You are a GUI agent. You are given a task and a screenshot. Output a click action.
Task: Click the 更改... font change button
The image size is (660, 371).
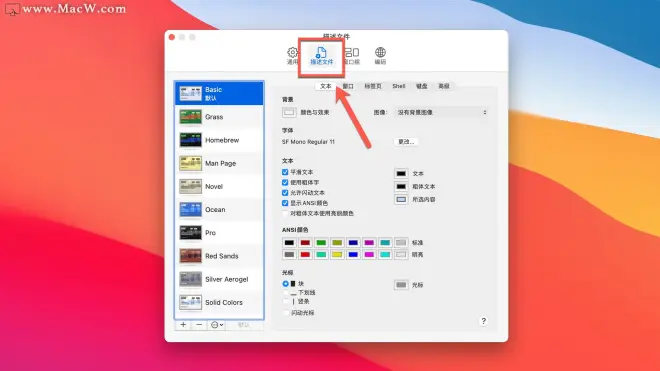point(406,142)
